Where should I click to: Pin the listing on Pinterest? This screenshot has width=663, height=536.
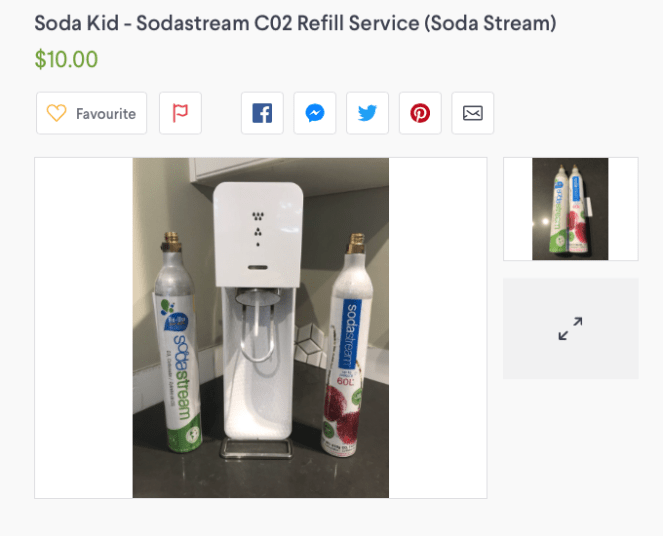click(420, 113)
